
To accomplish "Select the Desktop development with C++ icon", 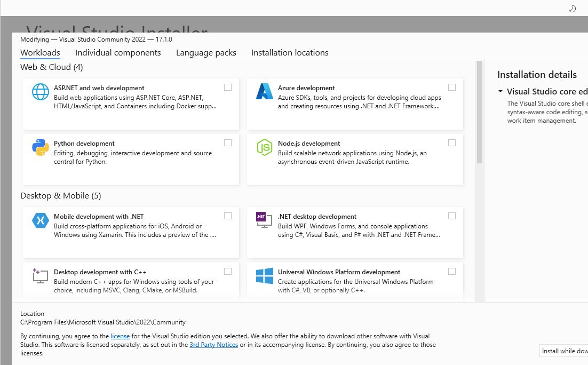I will tap(39, 276).
